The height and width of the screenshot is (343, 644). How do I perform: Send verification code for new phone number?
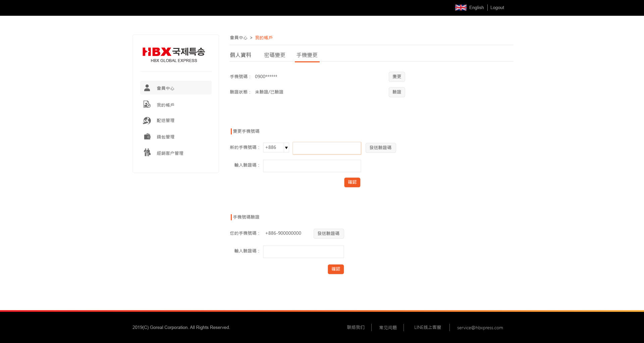pyautogui.click(x=380, y=148)
